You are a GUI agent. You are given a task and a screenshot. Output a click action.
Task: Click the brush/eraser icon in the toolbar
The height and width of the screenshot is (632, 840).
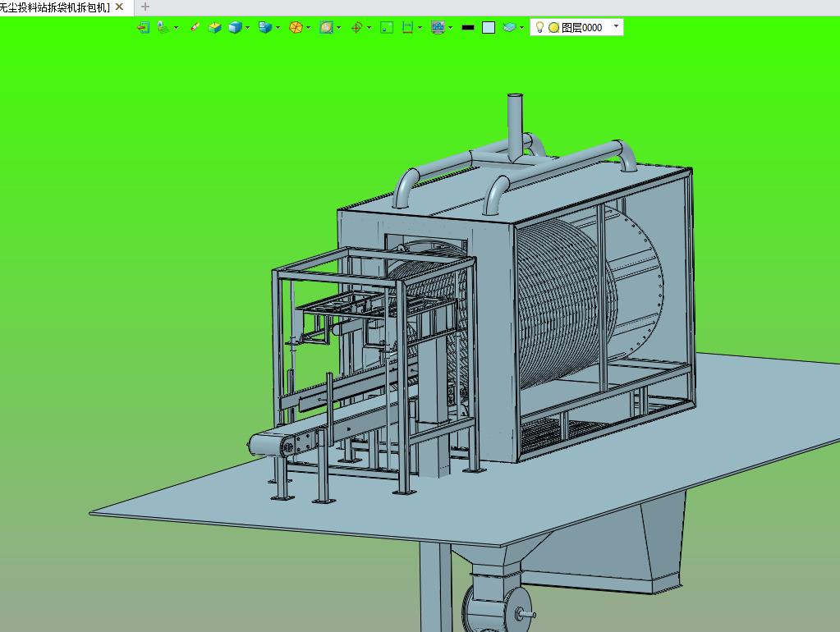[195, 27]
